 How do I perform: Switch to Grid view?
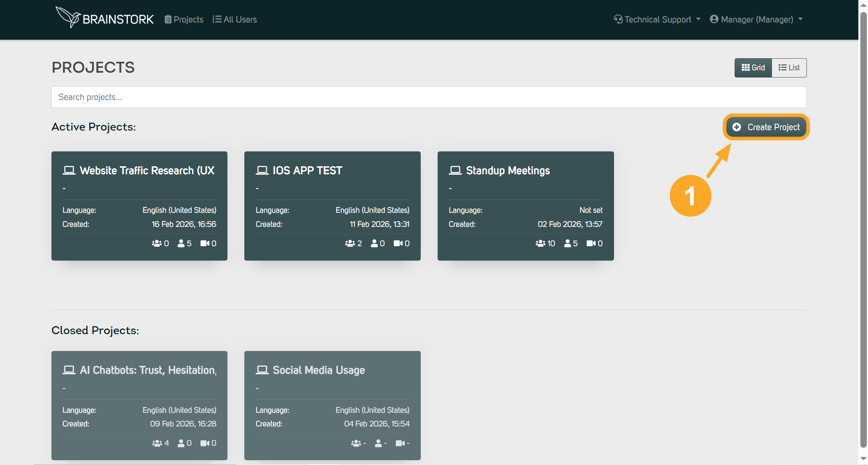(753, 67)
